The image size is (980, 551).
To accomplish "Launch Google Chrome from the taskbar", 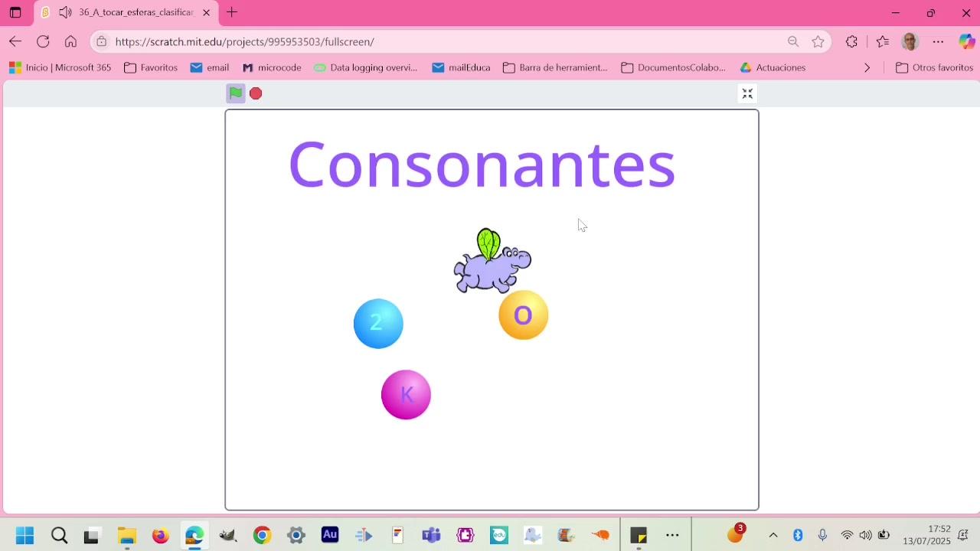I will click(x=262, y=535).
